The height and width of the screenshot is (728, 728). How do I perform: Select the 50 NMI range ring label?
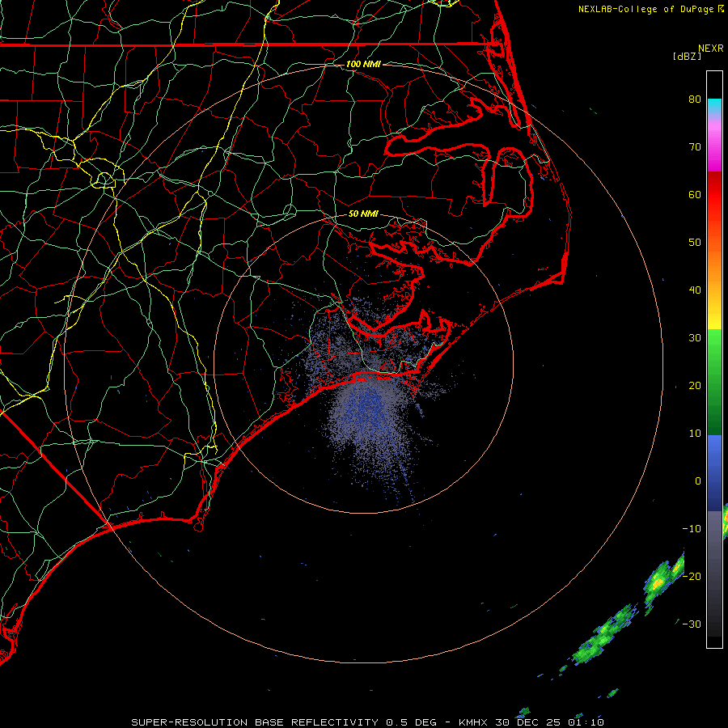363,214
